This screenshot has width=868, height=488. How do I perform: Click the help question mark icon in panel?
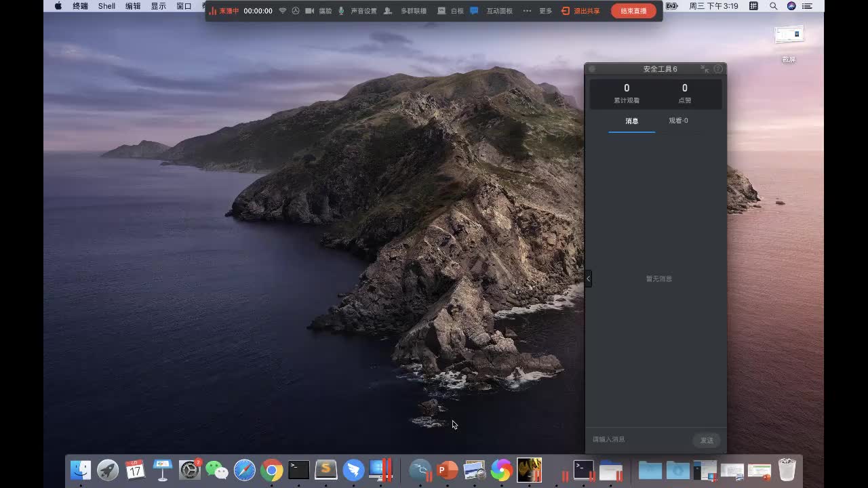(x=718, y=69)
